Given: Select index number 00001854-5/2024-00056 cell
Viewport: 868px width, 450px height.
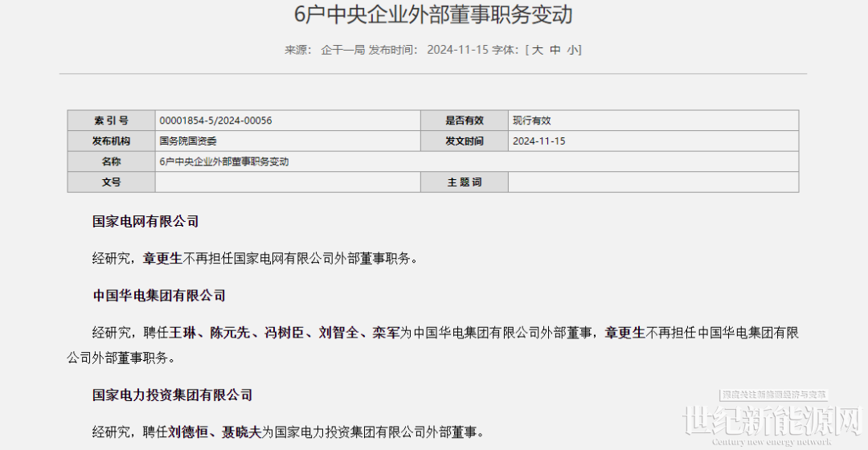Looking at the screenshot, I should 288,121.
